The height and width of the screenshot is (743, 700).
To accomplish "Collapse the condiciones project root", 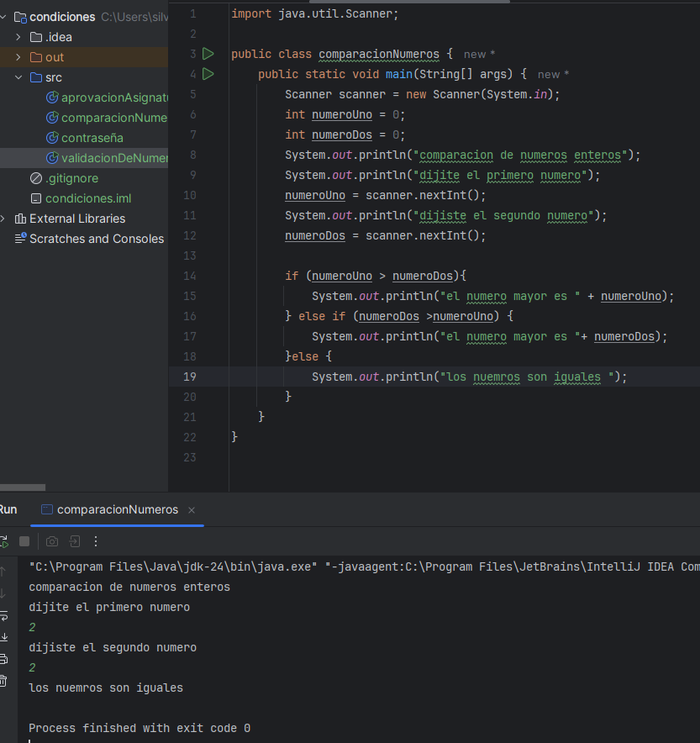I will (x=3, y=17).
